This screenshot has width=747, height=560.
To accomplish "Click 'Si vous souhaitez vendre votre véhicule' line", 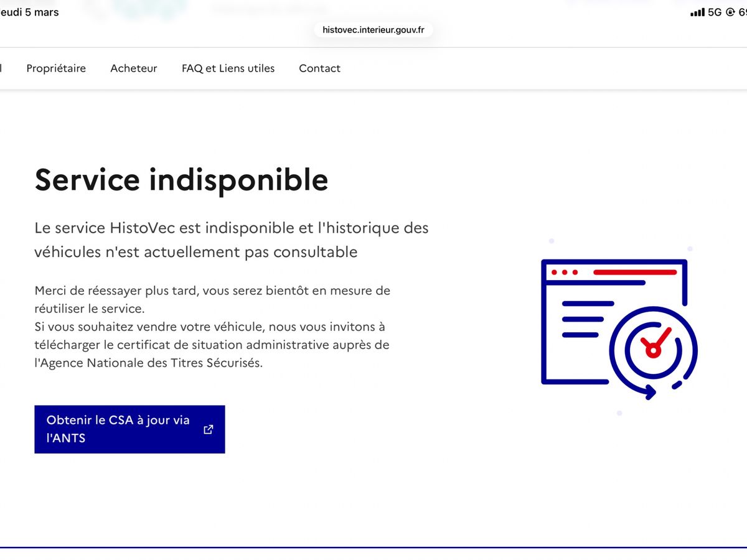I will [149, 327].
